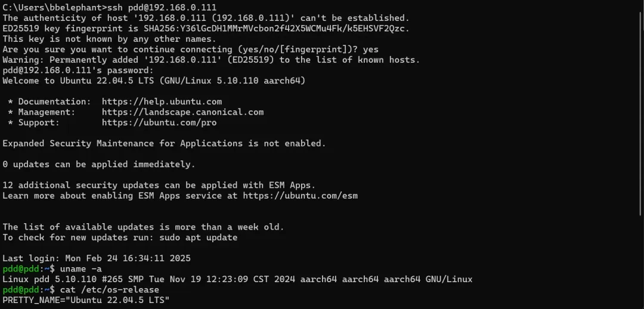Screen dimensions: 644x309
Task: Click the 'Linux pdd 5.10.110' kernel output line
Action: (x=237, y=279)
